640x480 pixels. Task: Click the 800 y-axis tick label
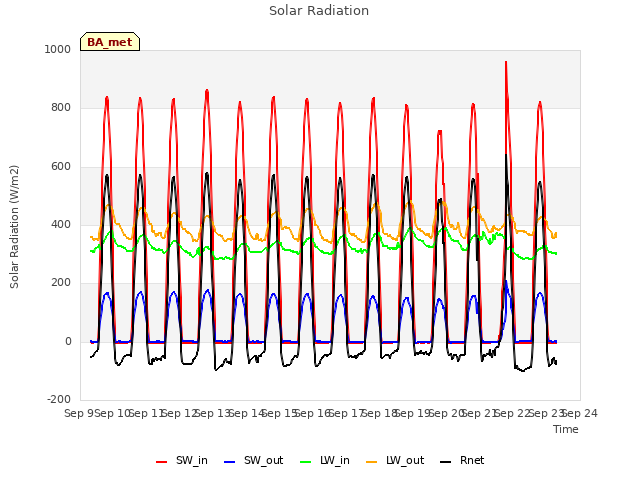pyautogui.click(x=61, y=108)
